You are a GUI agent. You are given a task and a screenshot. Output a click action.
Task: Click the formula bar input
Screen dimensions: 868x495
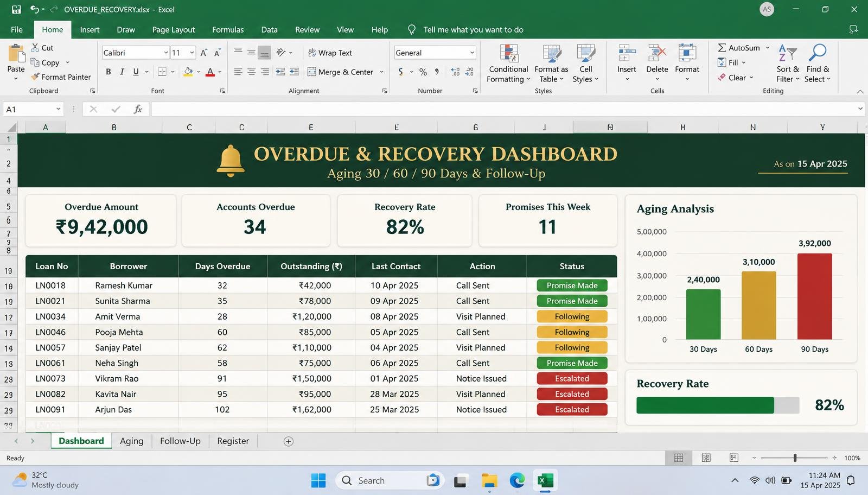(x=507, y=109)
